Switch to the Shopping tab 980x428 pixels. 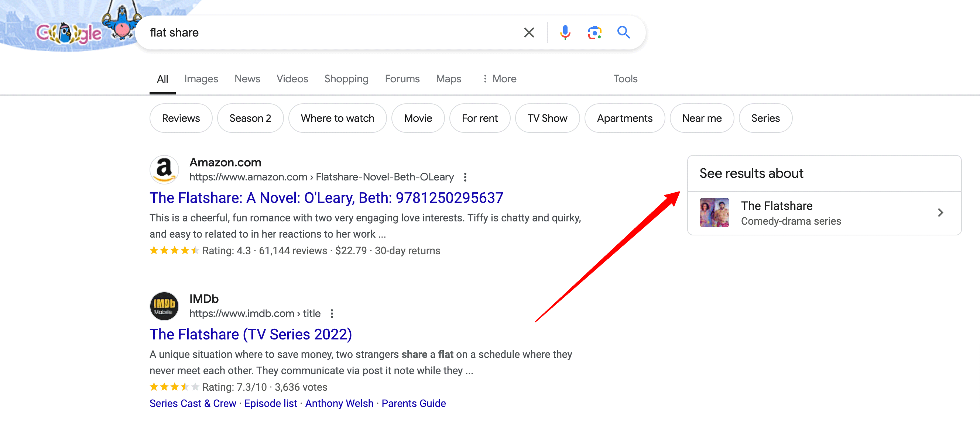[x=346, y=79]
